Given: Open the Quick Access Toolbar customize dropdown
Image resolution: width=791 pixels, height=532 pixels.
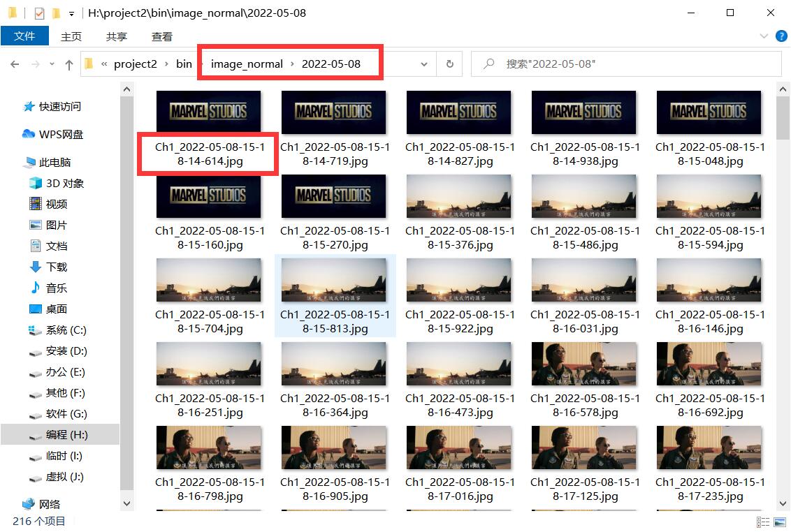Looking at the screenshot, I should point(71,13).
